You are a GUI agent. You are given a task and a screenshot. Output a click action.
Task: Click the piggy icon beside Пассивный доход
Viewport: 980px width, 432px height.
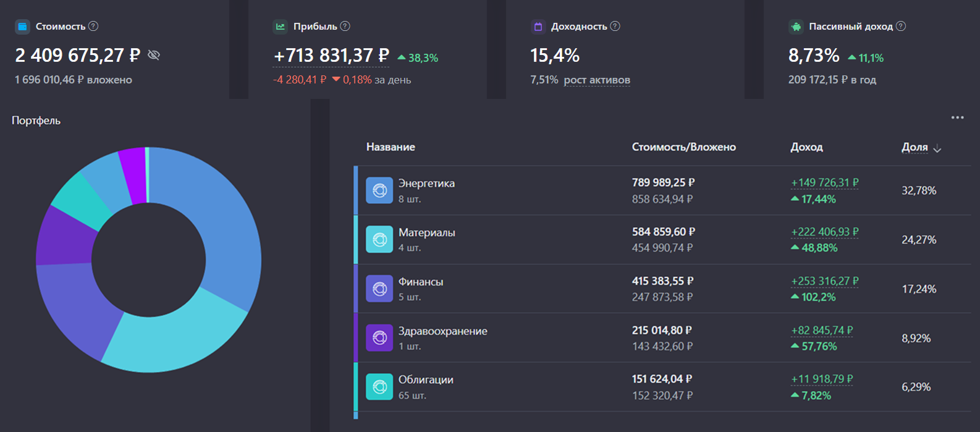[x=796, y=27]
